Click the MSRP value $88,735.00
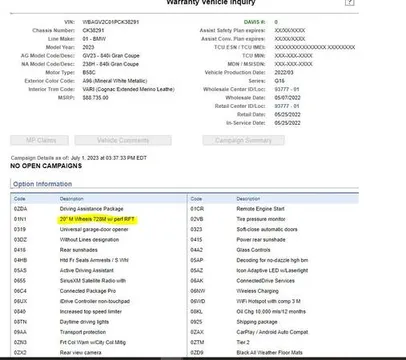Viewport: 406px width, 360px height. 95,98
